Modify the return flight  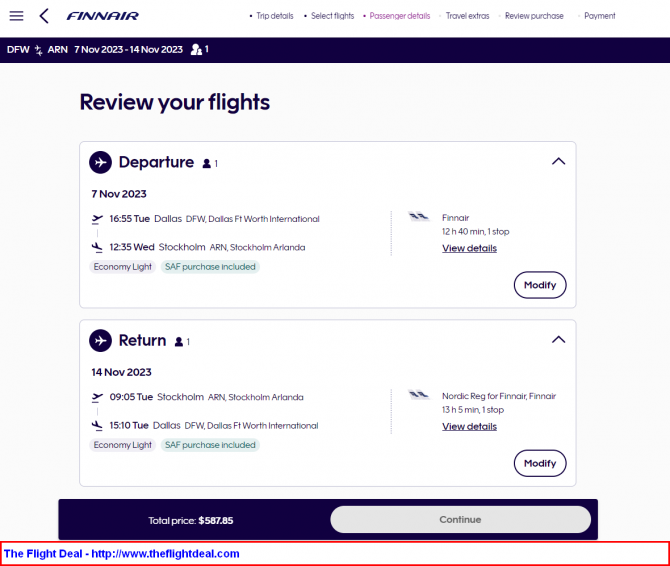[540, 463]
